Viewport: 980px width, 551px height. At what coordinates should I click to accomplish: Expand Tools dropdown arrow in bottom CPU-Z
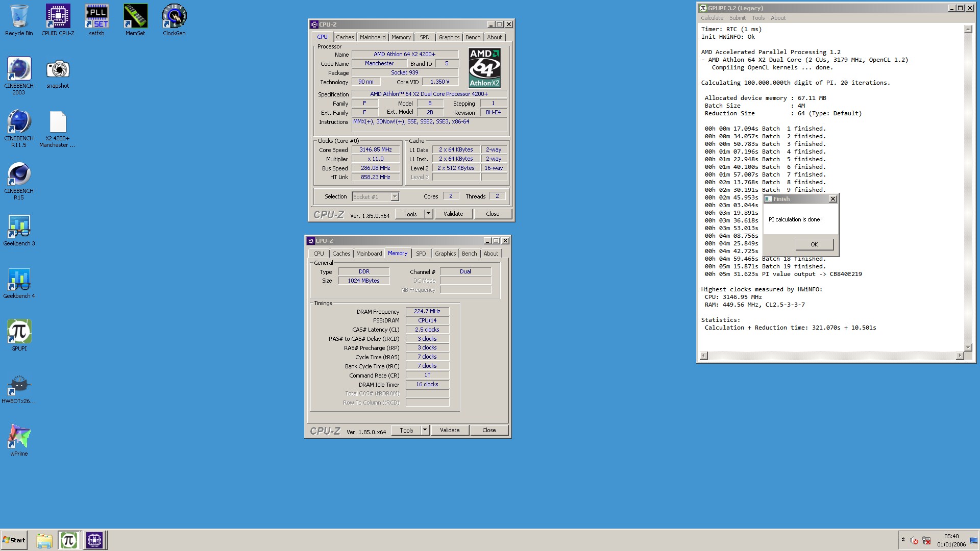click(x=425, y=430)
